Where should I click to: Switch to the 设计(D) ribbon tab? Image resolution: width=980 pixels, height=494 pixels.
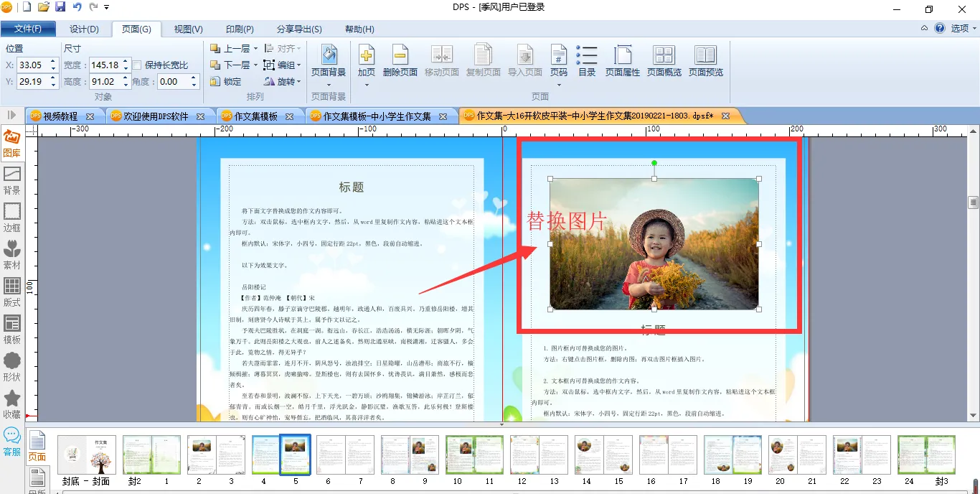coord(84,29)
